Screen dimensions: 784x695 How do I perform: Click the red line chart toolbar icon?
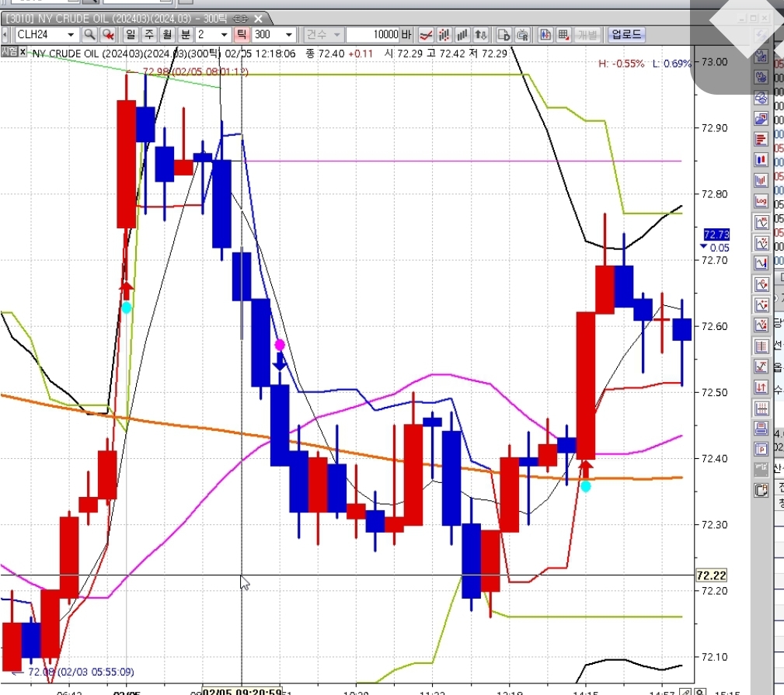(426, 35)
